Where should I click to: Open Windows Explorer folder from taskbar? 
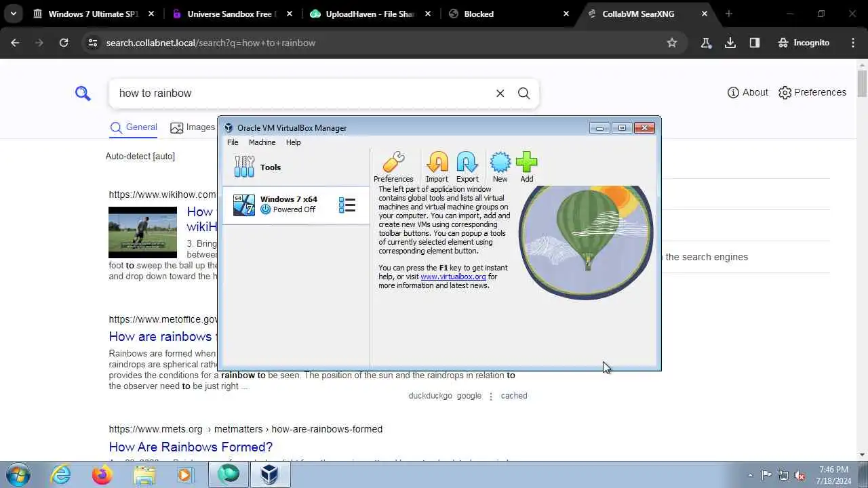tap(144, 474)
